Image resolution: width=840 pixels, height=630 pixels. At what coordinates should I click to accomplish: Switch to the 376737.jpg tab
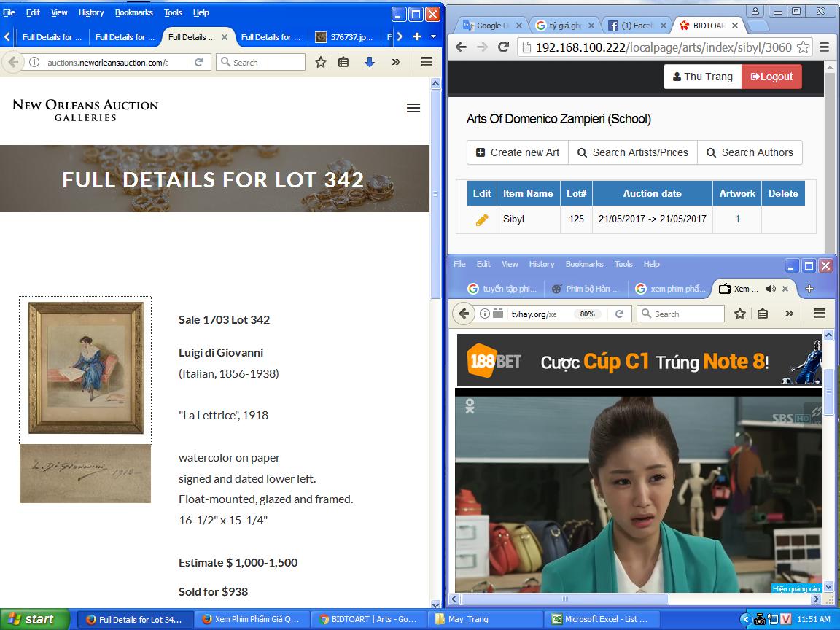tap(343, 37)
